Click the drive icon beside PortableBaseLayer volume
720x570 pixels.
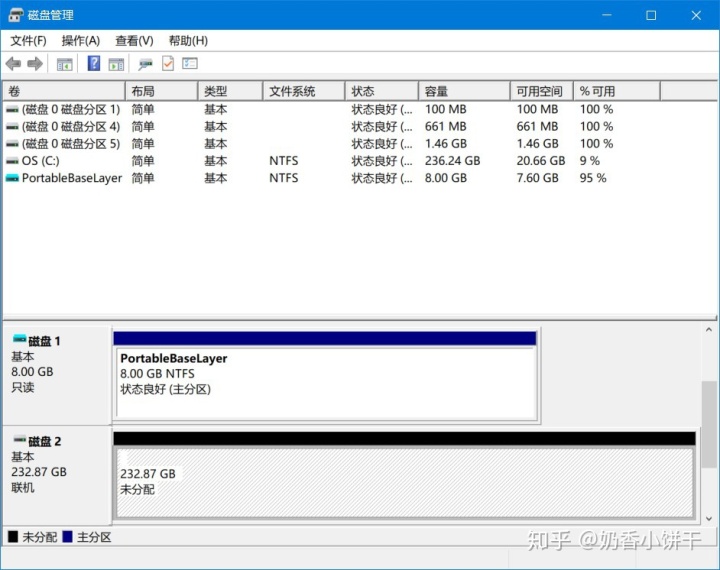pyautogui.click(x=12, y=178)
